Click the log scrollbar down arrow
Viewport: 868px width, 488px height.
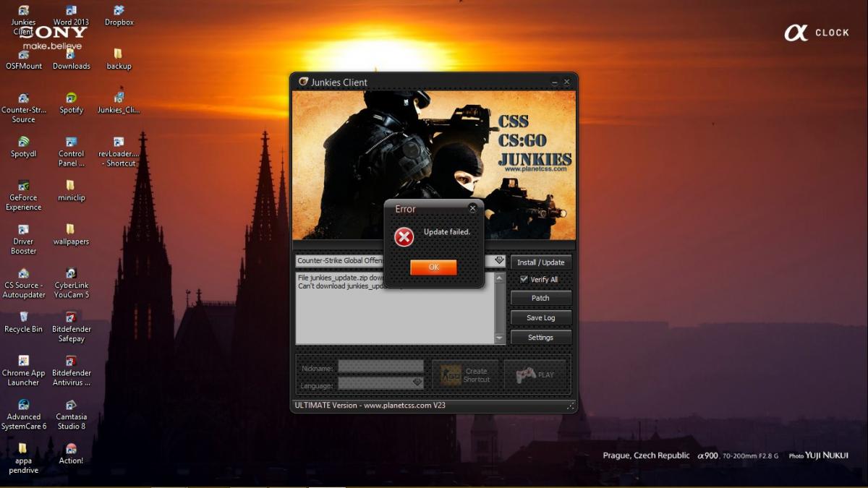click(499, 338)
